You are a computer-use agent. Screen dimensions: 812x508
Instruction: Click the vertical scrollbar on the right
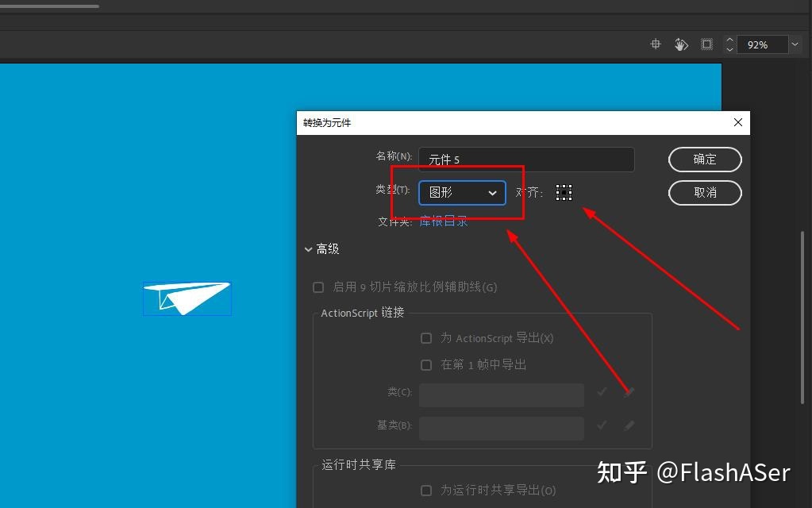[x=802, y=317]
